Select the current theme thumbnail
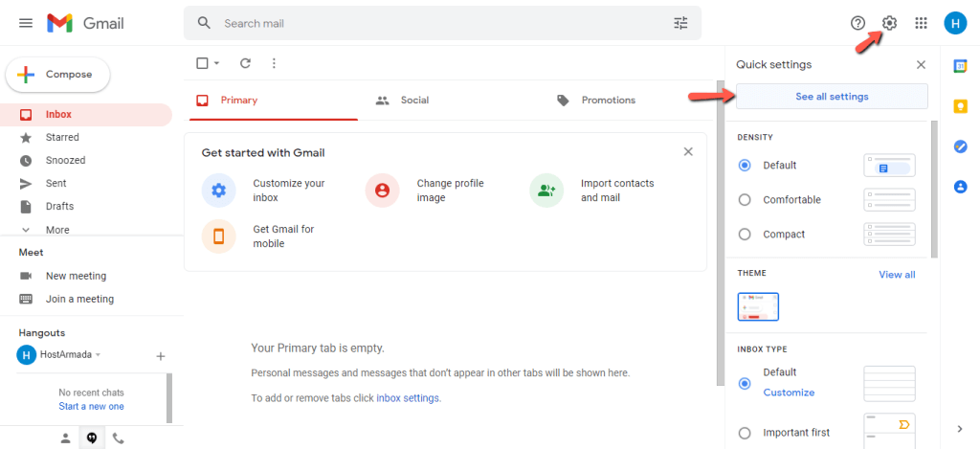The width and height of the screenshot is (980, 449). (x=758, y=306)
